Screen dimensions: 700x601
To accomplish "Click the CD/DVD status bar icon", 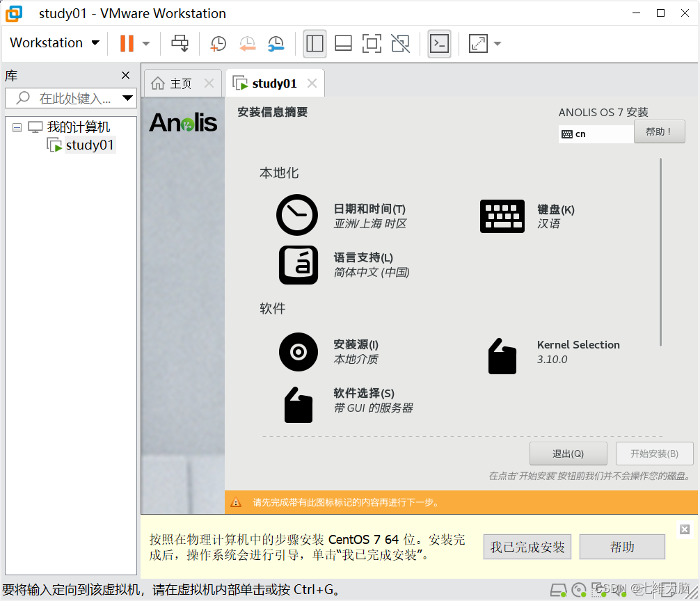I will pyautogui.click(x=579, y=590).
